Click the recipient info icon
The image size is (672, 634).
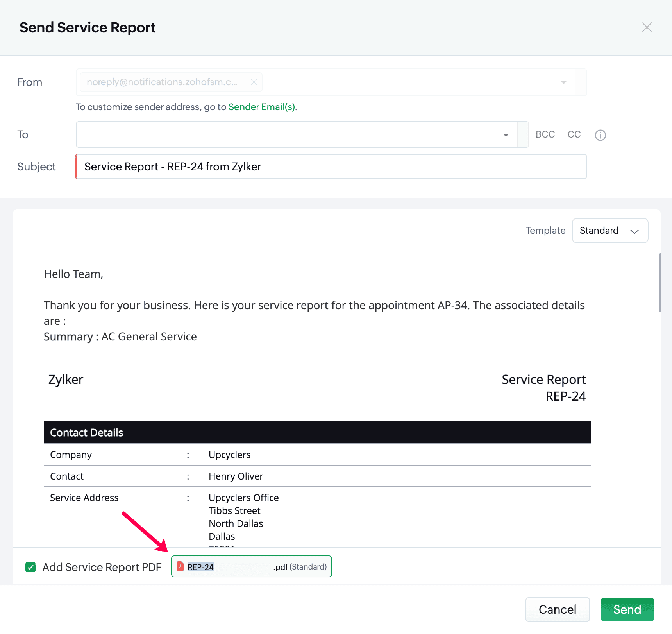click(600, 135)
